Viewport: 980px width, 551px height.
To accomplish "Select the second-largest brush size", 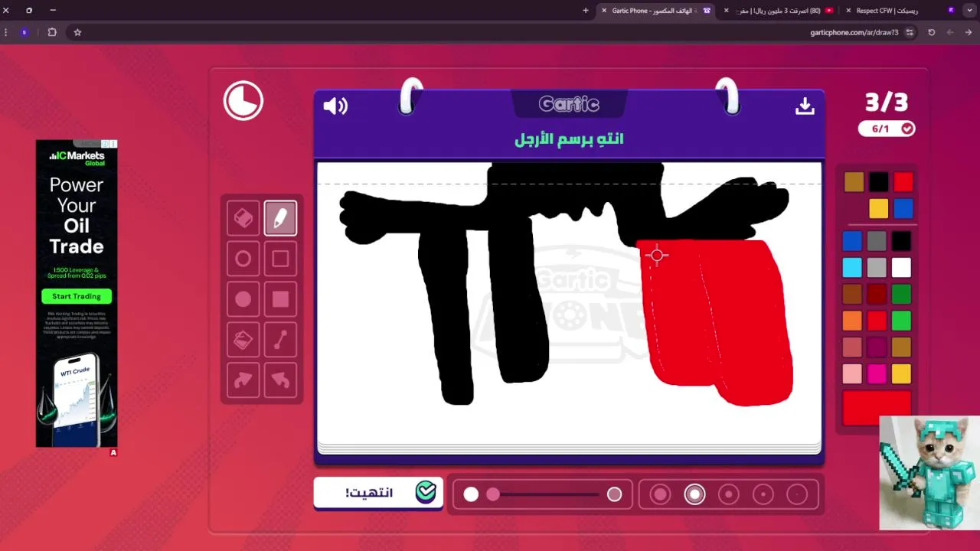I will click(x=694, y=494).
